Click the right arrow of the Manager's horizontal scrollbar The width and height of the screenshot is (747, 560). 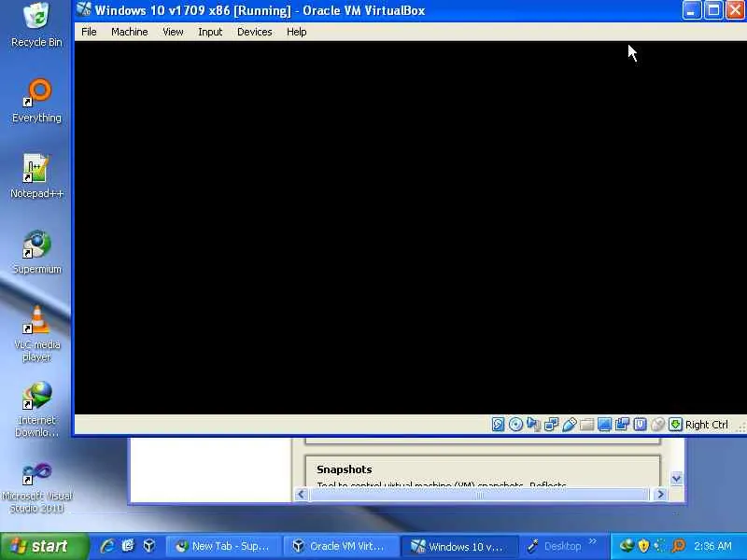click(x=660, y=495)
